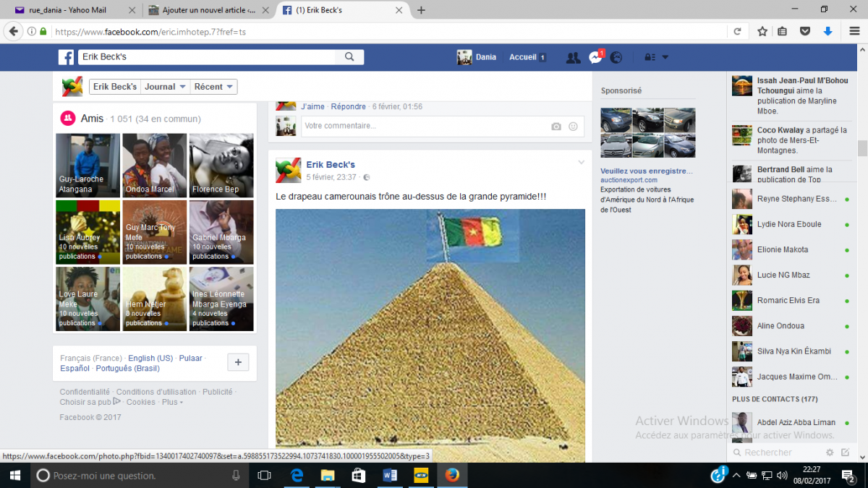Open Dania's profile from top bar
This screenshot has height=488, width=868.
477,58
